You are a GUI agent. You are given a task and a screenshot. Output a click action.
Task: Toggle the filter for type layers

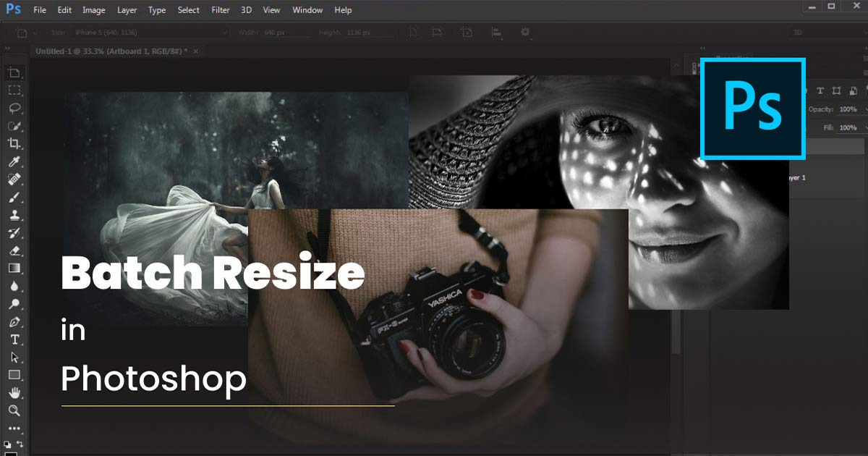(820, 90)
